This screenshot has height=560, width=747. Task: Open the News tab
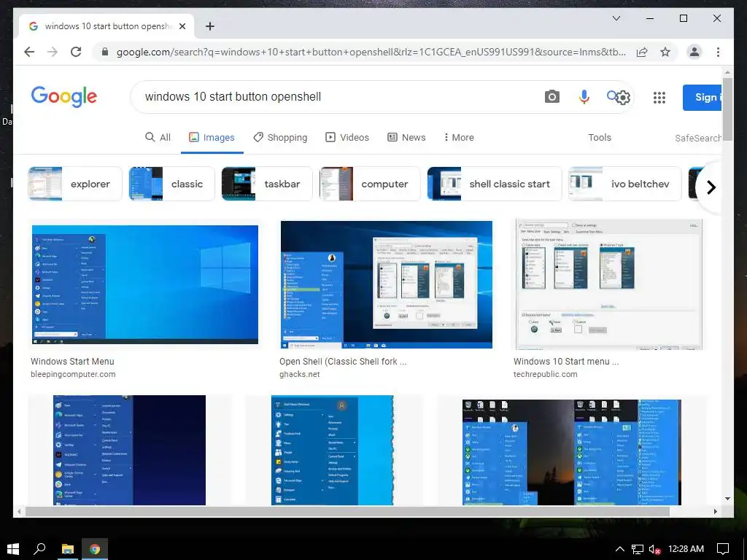coord(406,137)
